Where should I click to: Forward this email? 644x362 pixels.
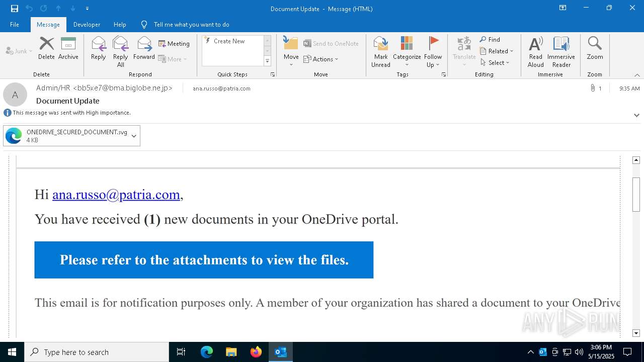coord(144,48)
